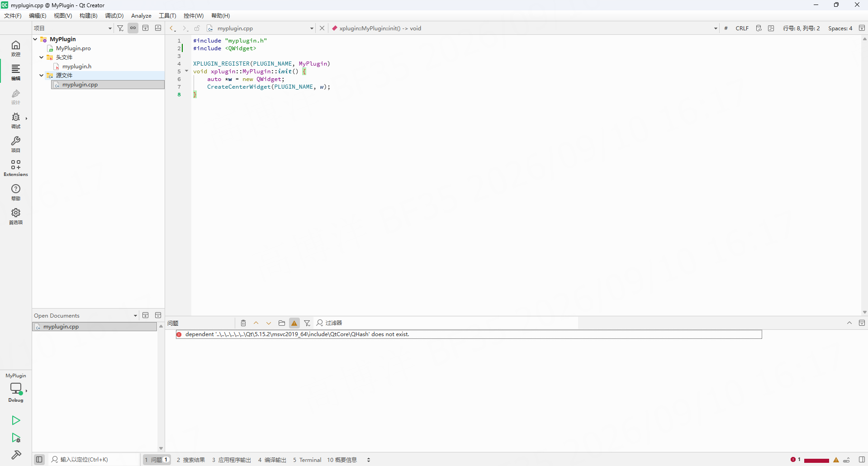This screenshot has height=466, width=868.
Task: Open the issues category filter funnel
Action: (x=307, y=323)
